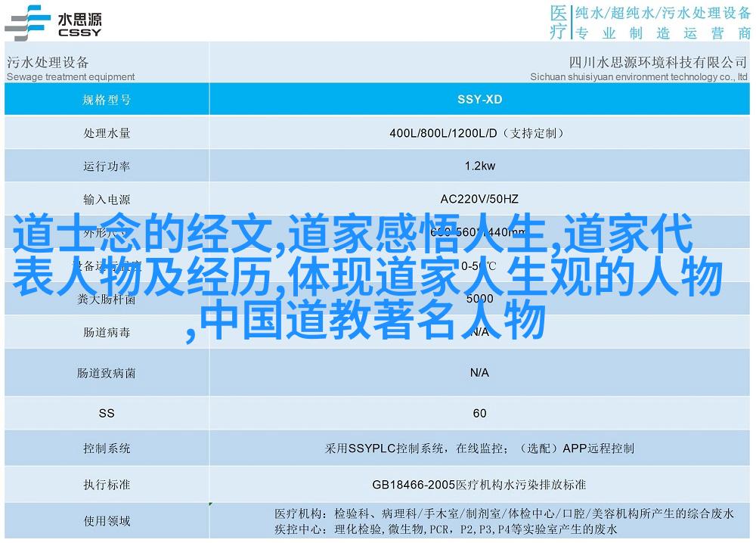Click the '医疗机构：检验科、病理科' text line

503,514
